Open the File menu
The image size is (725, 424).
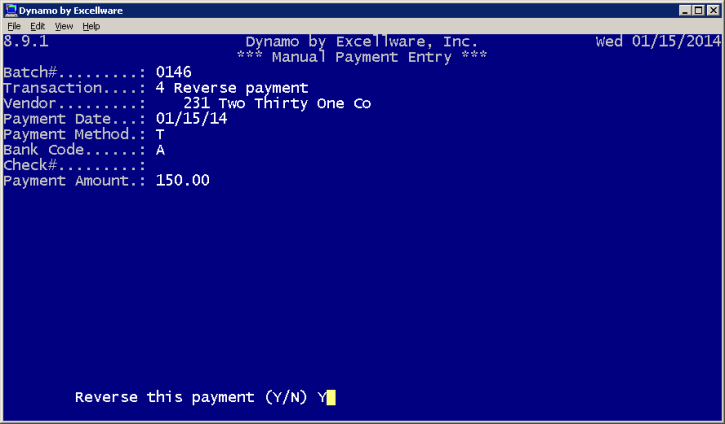14,26
